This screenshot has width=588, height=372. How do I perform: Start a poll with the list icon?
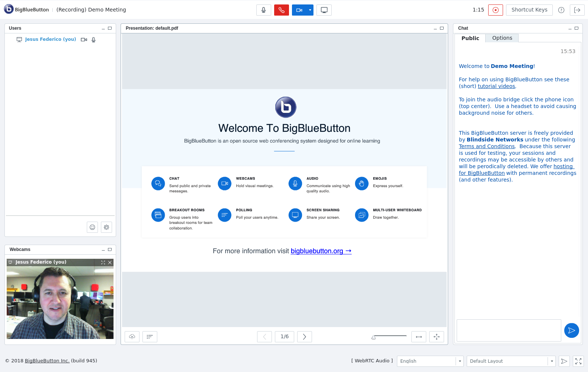[x=150, y=337]
